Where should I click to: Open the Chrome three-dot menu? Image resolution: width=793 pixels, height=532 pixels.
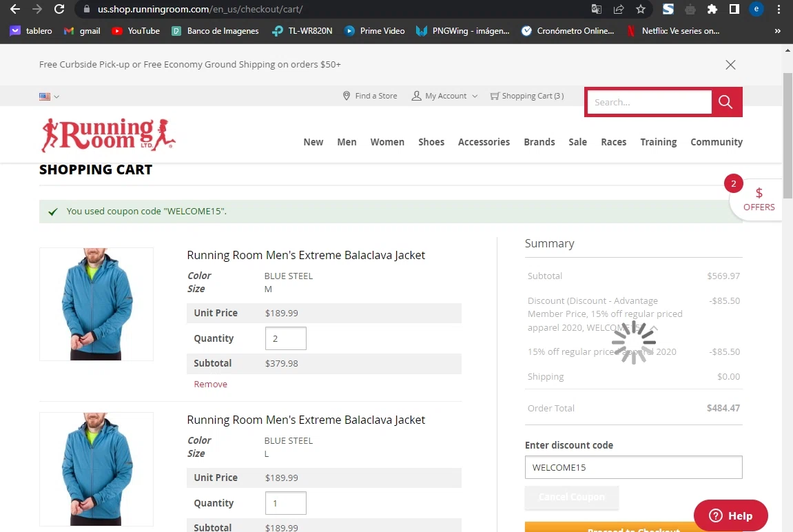[779, 9]
